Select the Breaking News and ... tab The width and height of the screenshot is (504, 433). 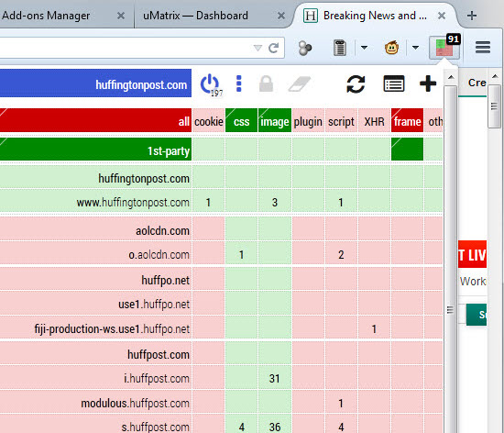pyautogui.click(x=375, y=16)
